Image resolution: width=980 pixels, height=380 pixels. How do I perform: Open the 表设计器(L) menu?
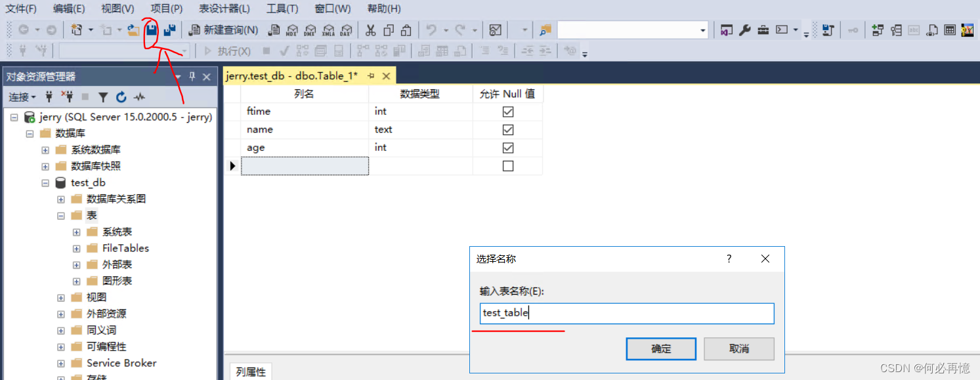pyautogui.click(x=224, y=9)
